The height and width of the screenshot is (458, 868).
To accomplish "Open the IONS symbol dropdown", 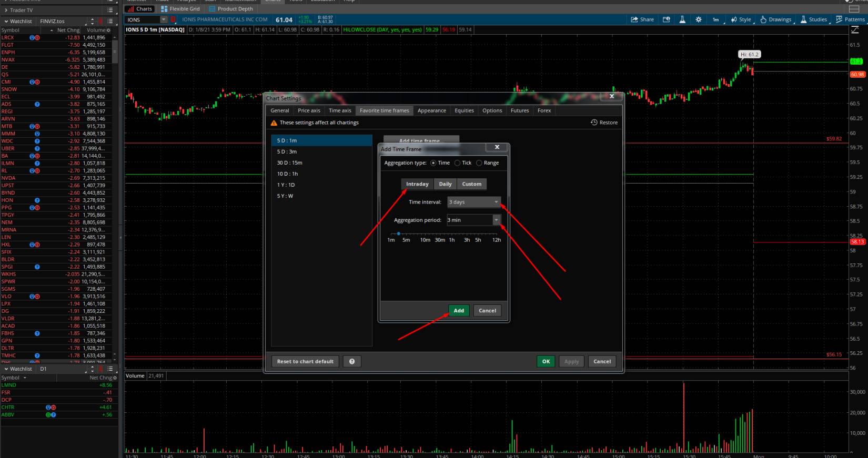I will click(164, 20).
